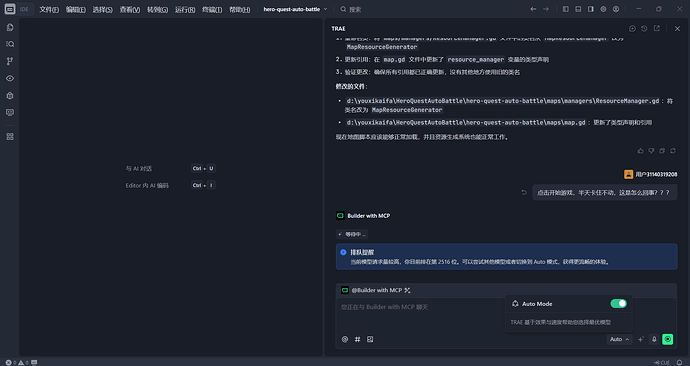Expand the 等待中 status chip
This screenshot has width=690, height=366.
click(x=352, y=234)
